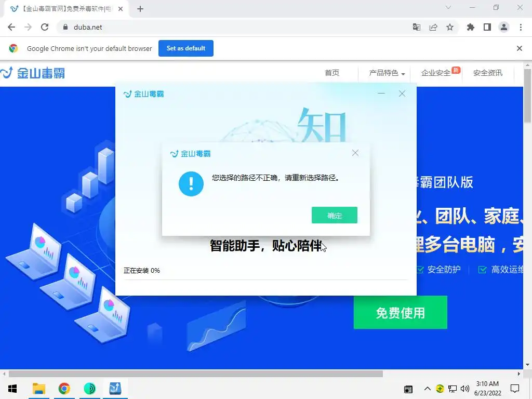Switch to Chrome in taskbar
The height and width of the screenshot is (399, 532).
[64, 389]
